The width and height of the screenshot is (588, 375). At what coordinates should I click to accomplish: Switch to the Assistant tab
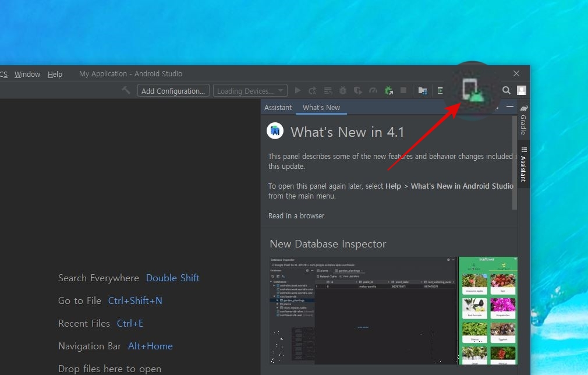278,108
